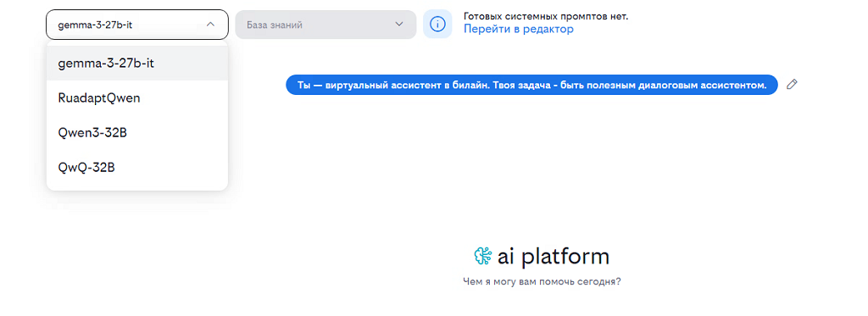This screenshot has height=316, width=868.
Task: Click the blue system prompt bubble
Action: tap(532, 85)
